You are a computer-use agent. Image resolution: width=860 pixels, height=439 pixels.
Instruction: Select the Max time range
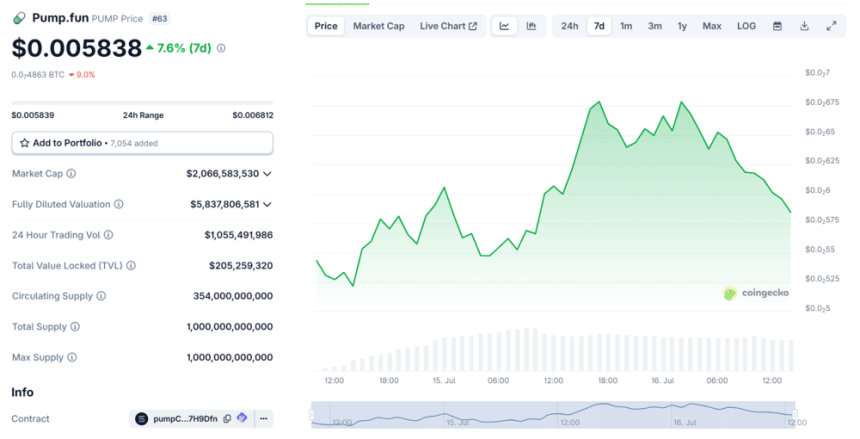pyautogui.click(x=711, y=26)
